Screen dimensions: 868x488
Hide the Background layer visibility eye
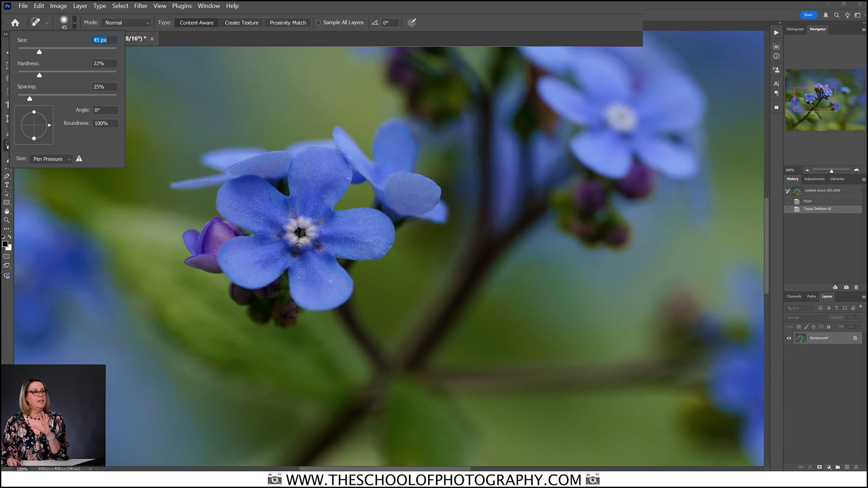click(x=789, y=338)
